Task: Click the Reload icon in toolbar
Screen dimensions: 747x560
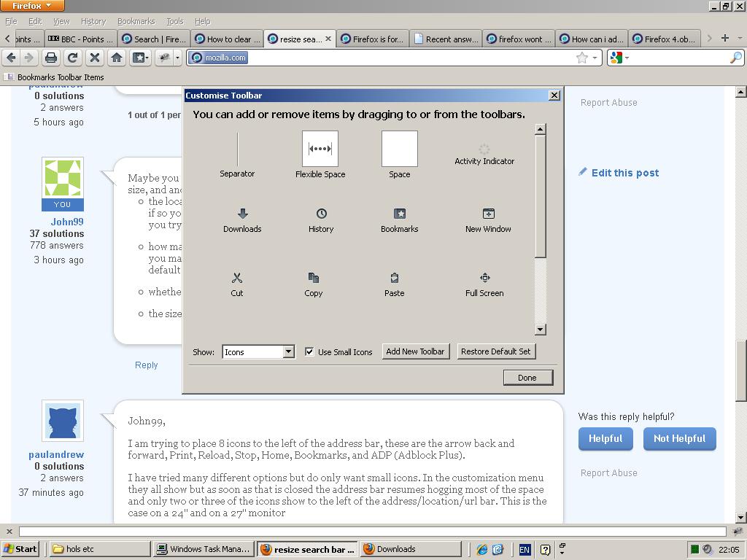Action: [72, 58]
